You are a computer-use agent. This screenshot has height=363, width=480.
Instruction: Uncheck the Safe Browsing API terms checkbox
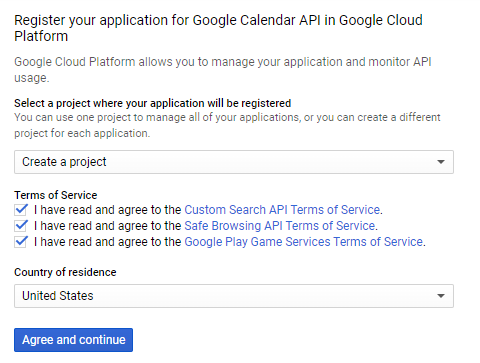21,226
